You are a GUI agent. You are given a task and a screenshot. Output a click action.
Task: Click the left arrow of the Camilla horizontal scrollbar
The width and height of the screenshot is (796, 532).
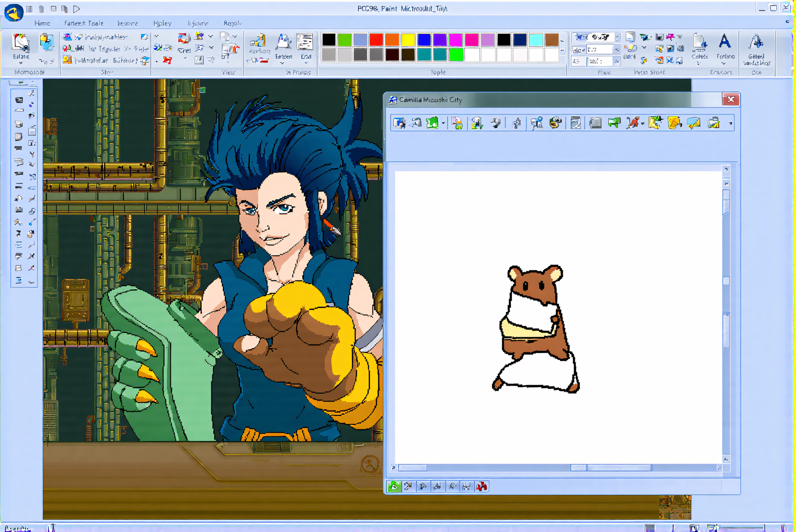393,468
